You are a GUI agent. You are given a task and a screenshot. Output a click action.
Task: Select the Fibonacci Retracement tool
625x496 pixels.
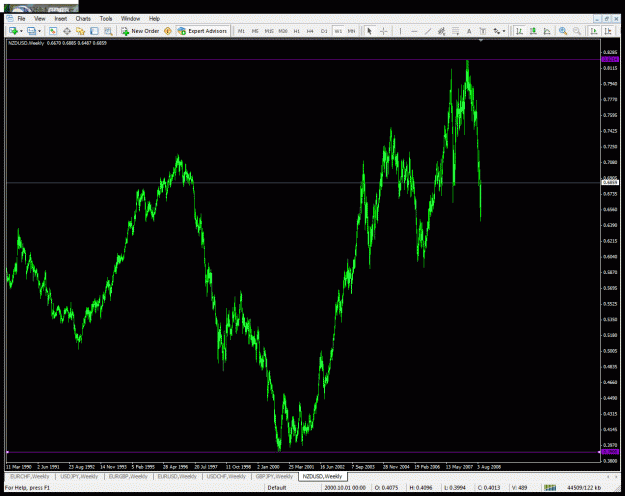click(x=455, y=31)
